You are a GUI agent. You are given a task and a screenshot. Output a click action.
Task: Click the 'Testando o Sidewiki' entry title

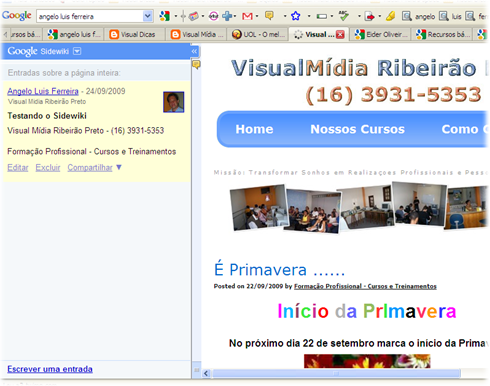(47, 116)
